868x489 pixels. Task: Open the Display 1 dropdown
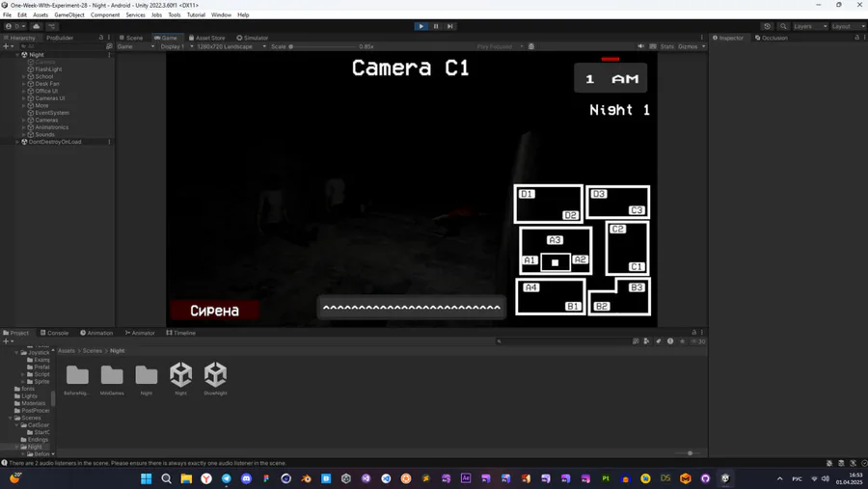176,46
